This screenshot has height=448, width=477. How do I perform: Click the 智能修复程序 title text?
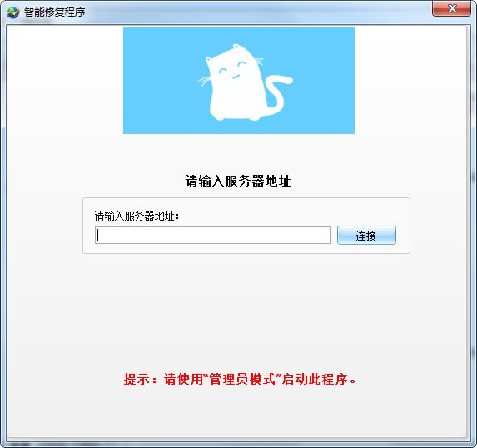[54, 12]
